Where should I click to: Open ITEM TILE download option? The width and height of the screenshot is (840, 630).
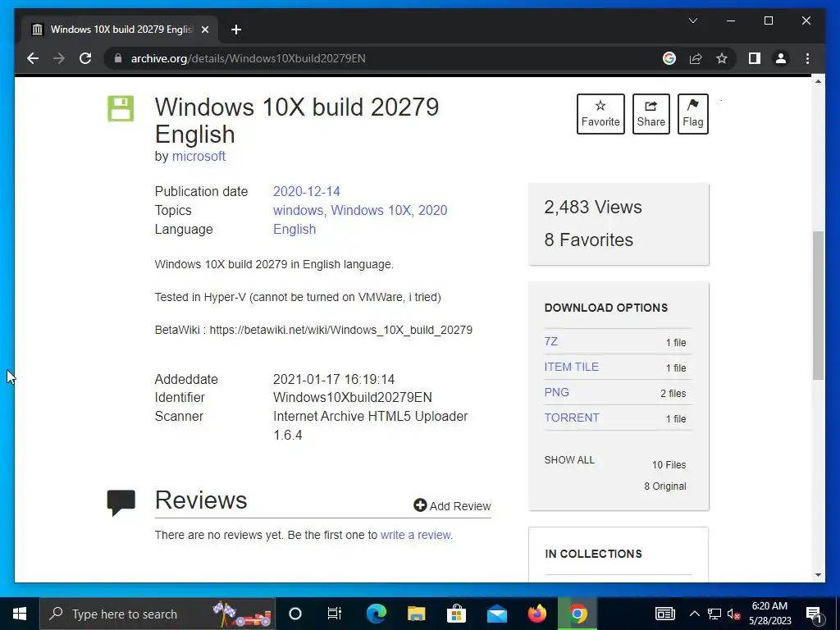tap(572, 367)
